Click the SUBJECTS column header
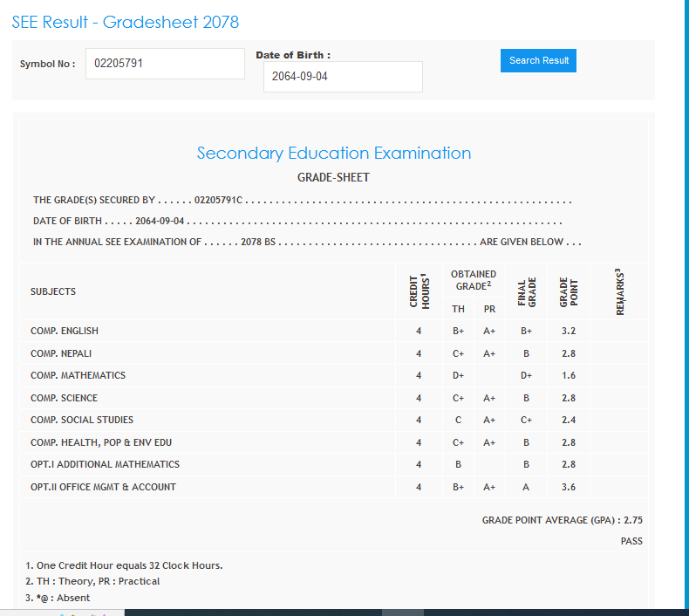The image size is (689, 616). pos(53,291)
